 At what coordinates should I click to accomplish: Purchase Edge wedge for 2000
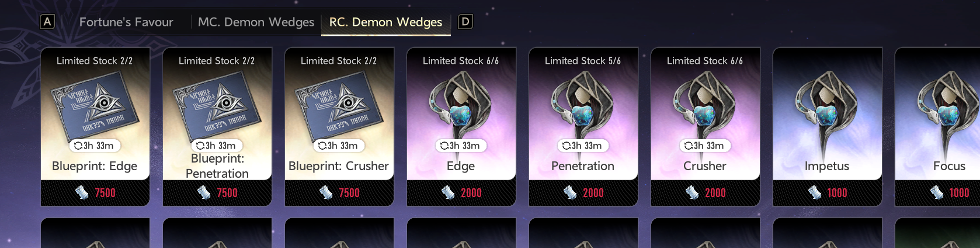(461, 192)
